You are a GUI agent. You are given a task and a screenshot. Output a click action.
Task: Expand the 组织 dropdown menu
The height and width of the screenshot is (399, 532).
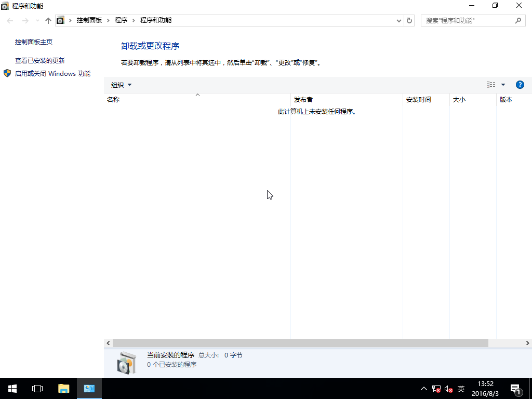coord(122,85)
